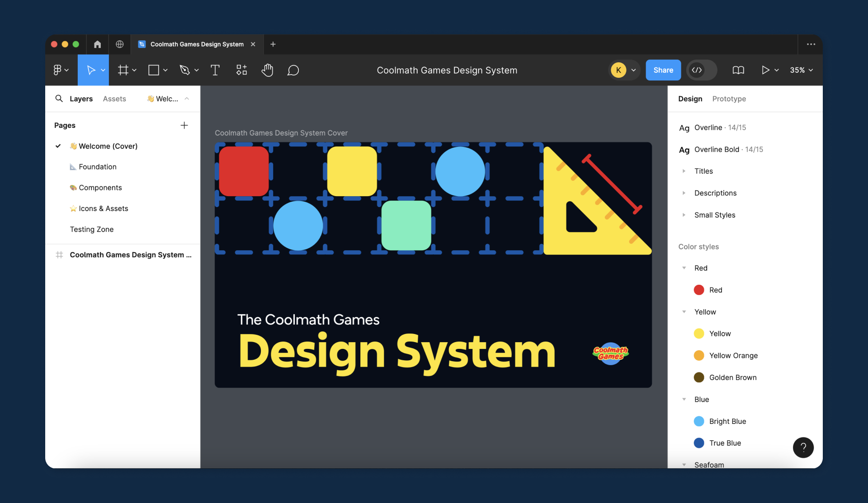Open the 35% zoom dropdown
Viewport: 868px width, 503px height.
802,70
